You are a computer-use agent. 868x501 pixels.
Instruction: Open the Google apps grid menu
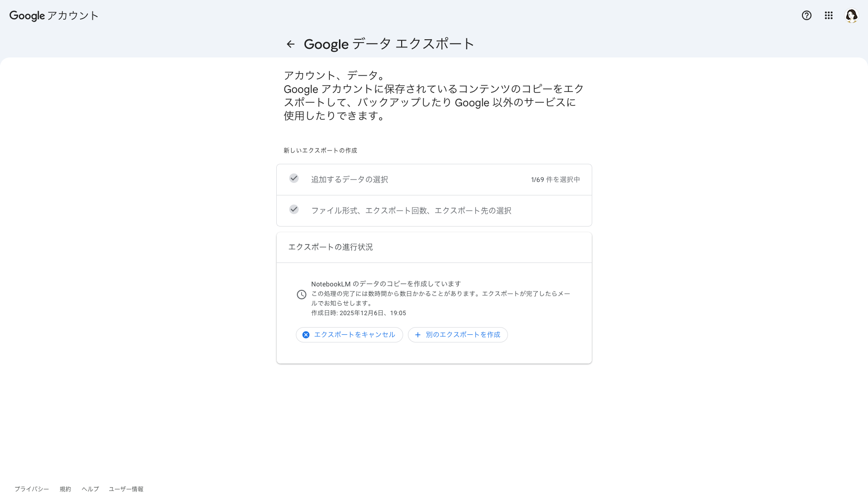(829, 15)
